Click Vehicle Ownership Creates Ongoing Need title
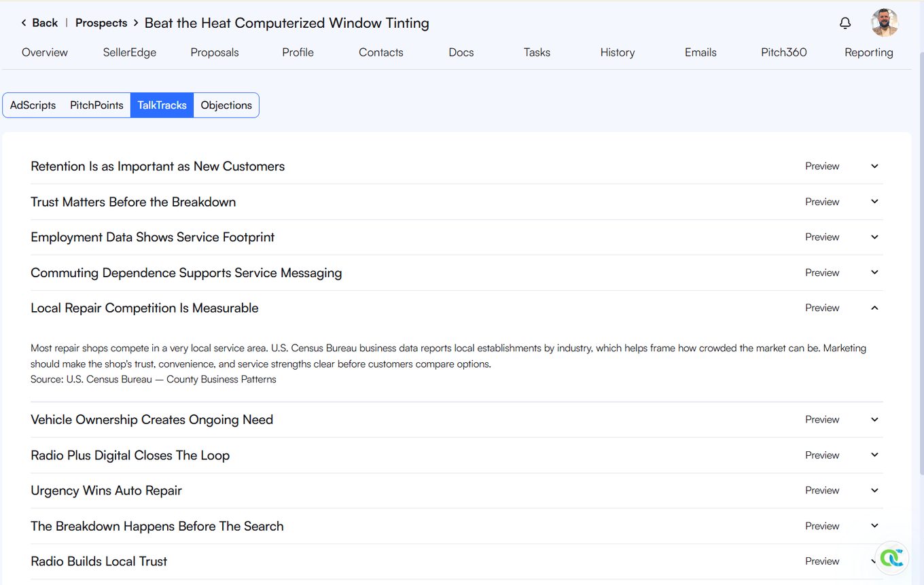 (x=152, y=420)
